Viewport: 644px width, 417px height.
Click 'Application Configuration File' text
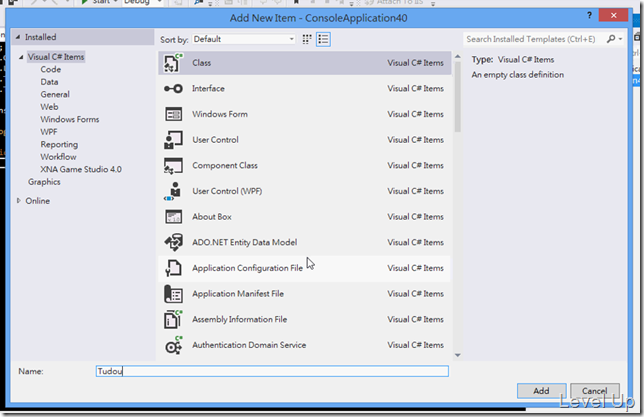click(247, 268)
